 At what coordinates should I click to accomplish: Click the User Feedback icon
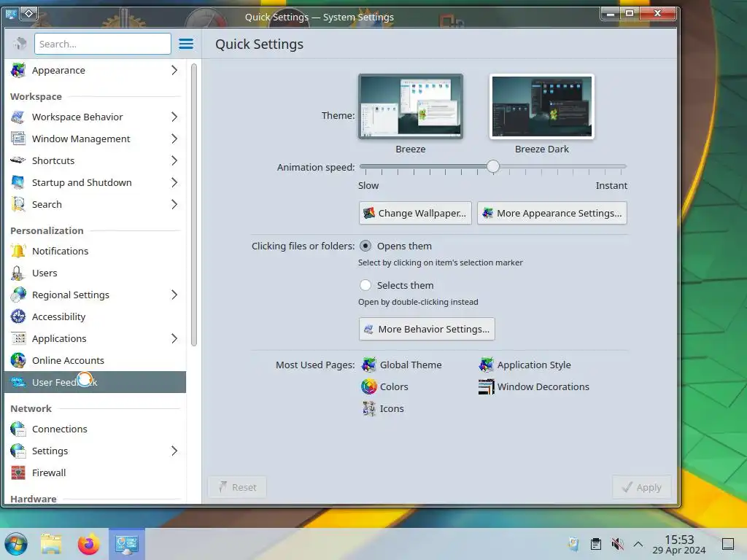point(18,382)
